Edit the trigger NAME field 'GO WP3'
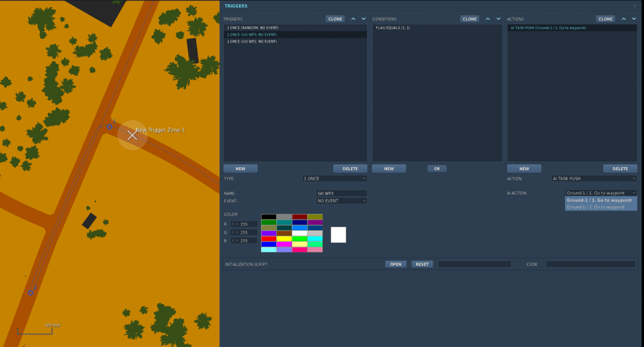Image resolution: width=644 pixels, height=347 pixels. pyautogui.click(x=341, y=193)
